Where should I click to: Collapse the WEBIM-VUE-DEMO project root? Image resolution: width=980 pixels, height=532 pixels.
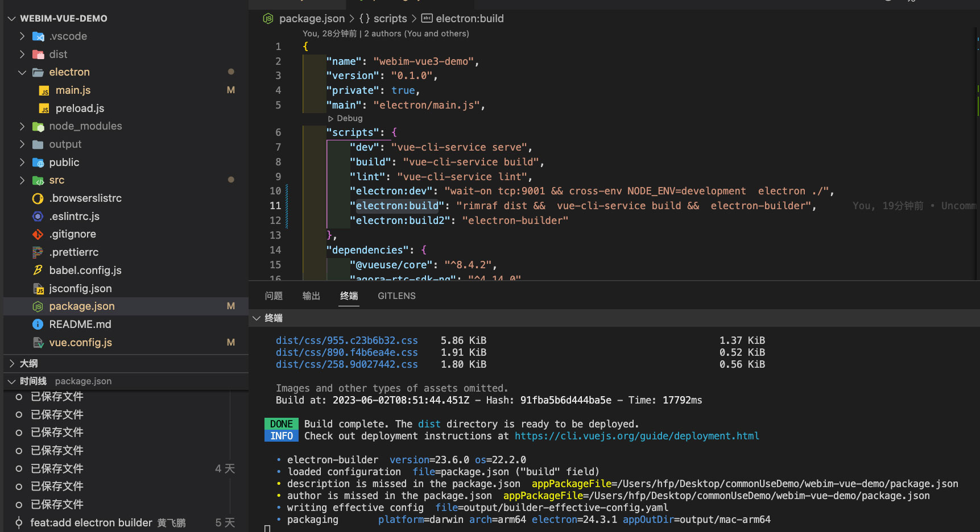(11, 19)
